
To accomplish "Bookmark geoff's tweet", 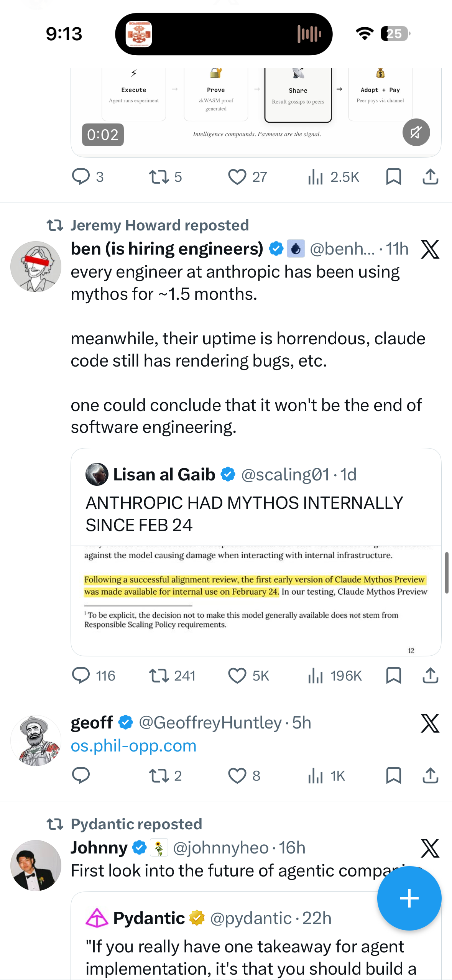I will [393, 775].
